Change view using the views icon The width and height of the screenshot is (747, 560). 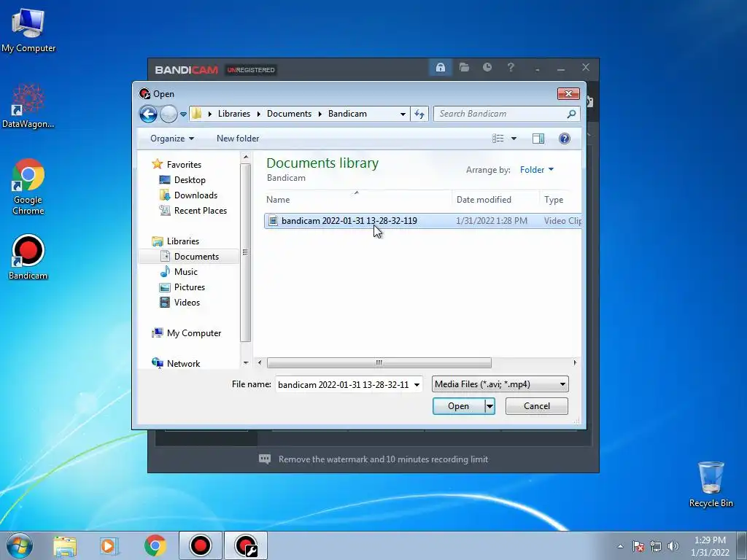(498, 139)
